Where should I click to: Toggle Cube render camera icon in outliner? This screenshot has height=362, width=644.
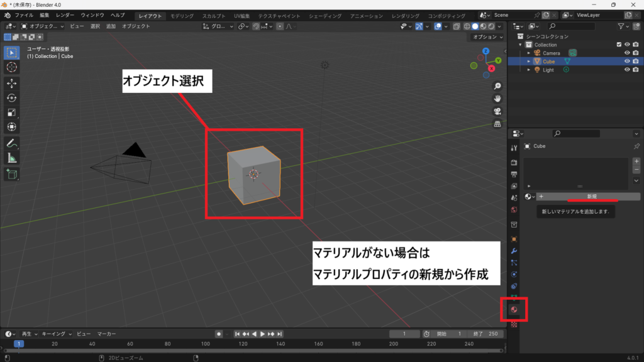click(636, 61)
